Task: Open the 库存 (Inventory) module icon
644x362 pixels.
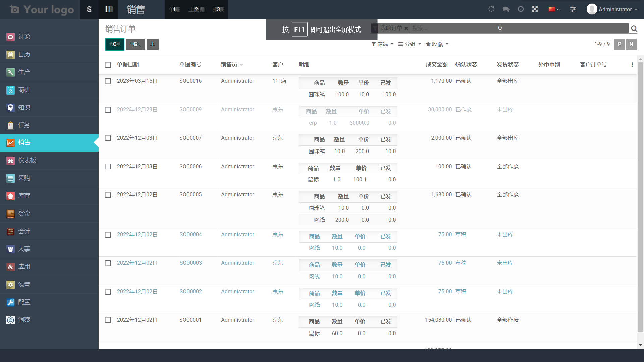Action: point(11,196)
